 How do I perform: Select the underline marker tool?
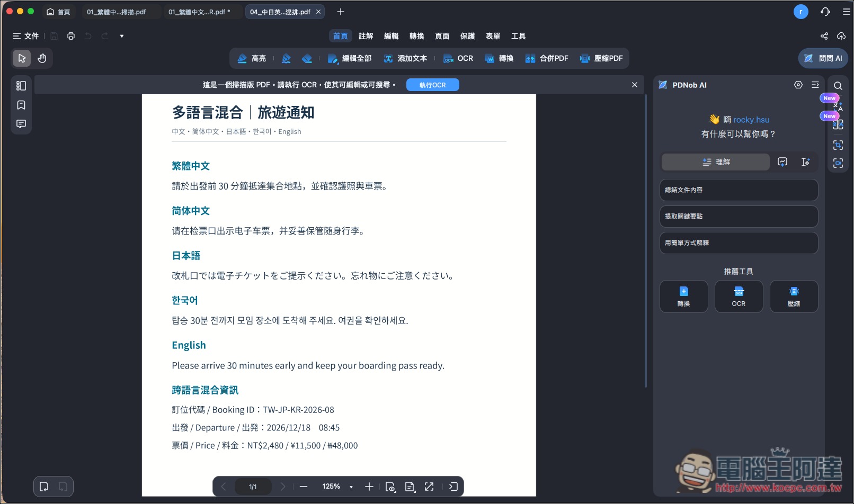click(x=286, y=58)
